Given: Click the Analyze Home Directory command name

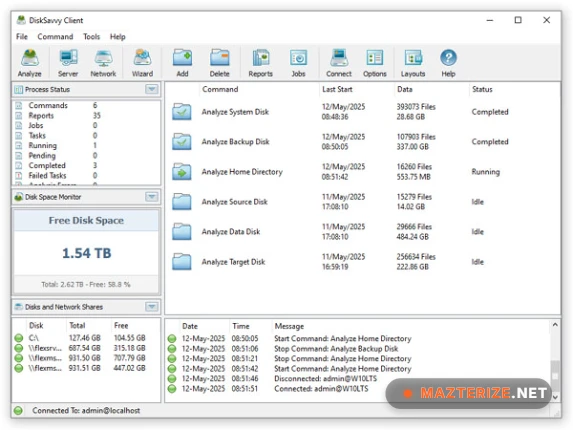Looking at the screenshot, I should 242,172.
